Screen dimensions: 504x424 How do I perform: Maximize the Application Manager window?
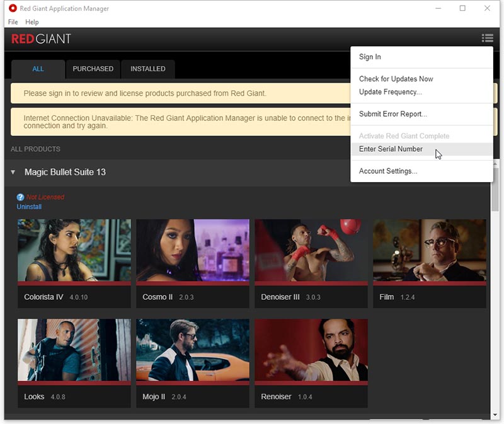462,8
